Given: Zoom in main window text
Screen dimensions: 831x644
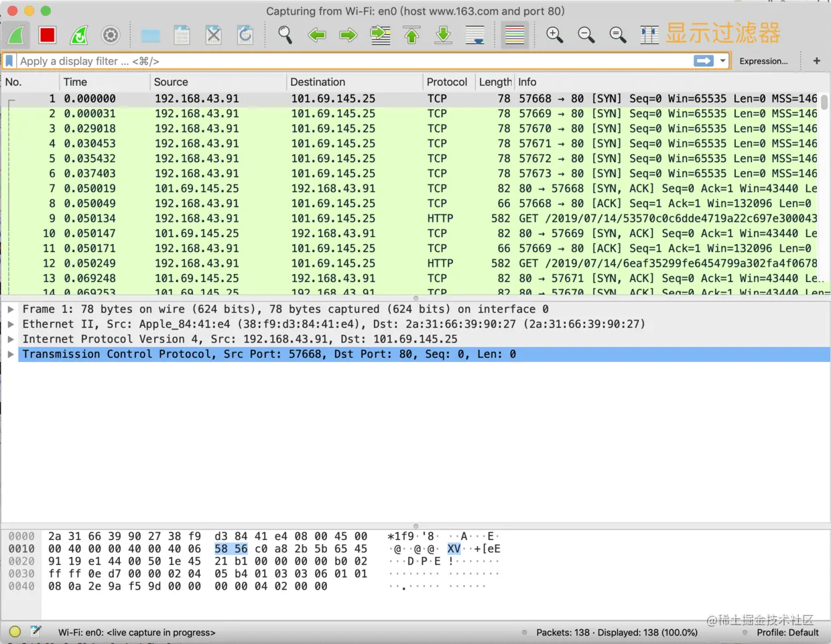Looking at the screenshot, I should coord(554,35).
